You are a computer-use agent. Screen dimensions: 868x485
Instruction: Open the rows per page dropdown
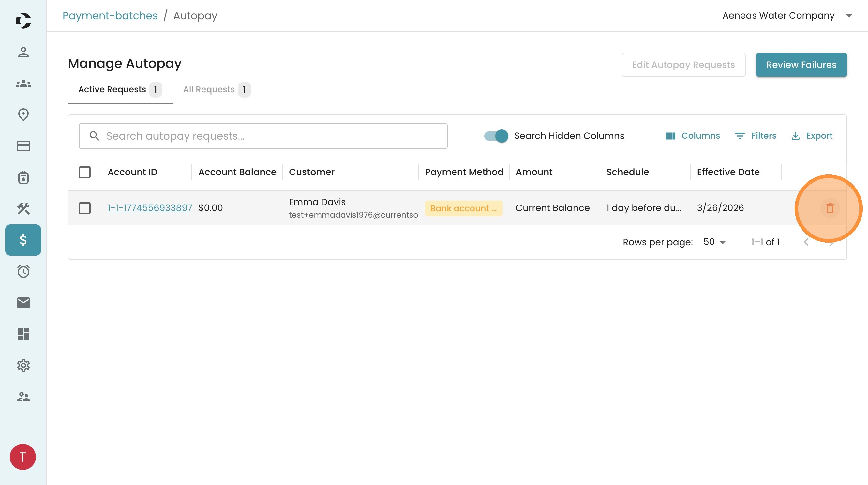pyautogui.click(x=714, y=242)
